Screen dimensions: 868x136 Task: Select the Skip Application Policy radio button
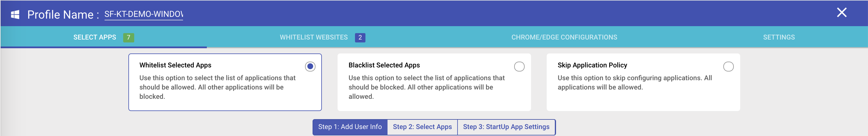tap(728, 67)
